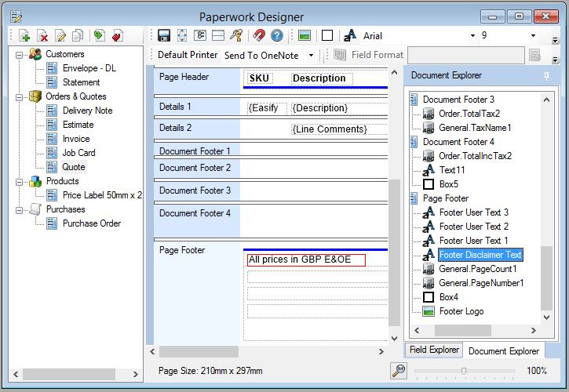Click the insert image tool icon

tap(304, 35)
